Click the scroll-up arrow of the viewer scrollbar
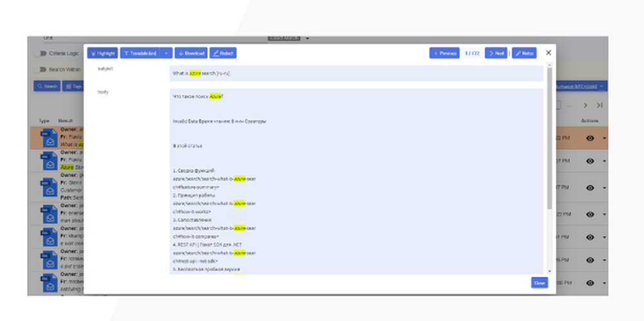The height and width of the screenshot is (321, 644). tap(549, 64)
